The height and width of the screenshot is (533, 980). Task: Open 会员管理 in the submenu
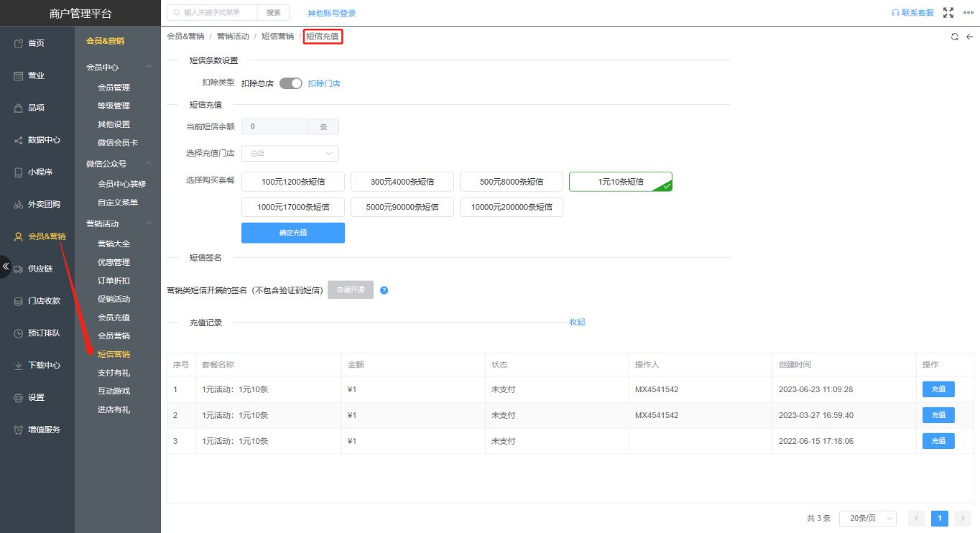tap(114, 88)
